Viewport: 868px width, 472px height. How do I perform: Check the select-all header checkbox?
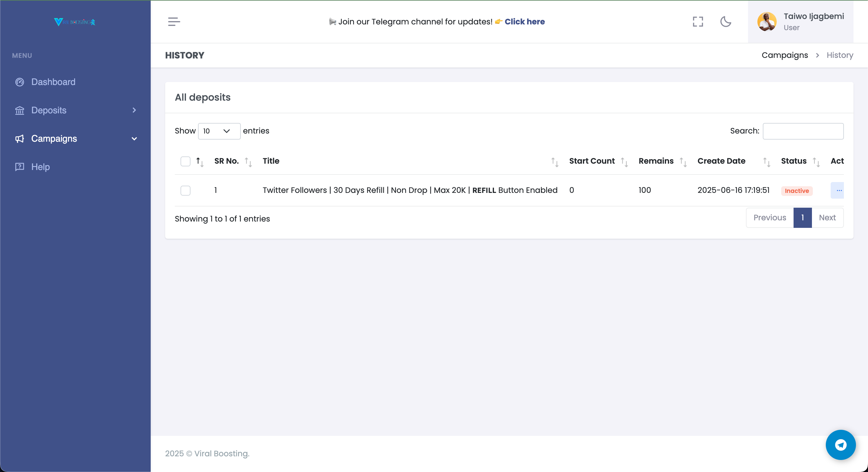[x=185, y=161]
